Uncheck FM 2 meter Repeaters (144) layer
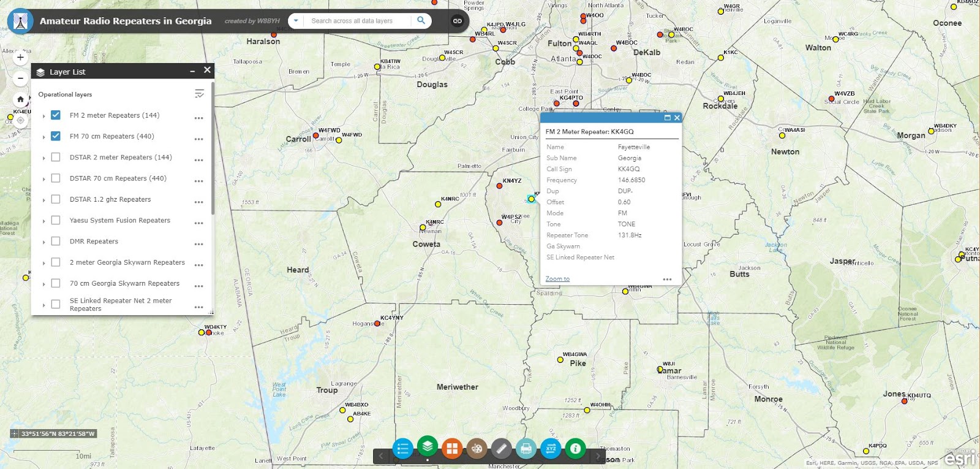This screenshot has height=469, width=980. click(56, 115)
